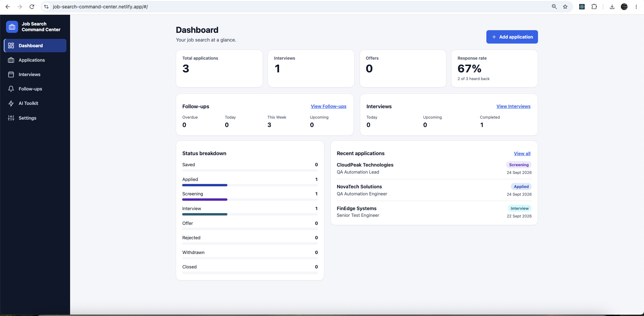
Task: Open the browser extensions puzzle icon
Action: [594, 7]
